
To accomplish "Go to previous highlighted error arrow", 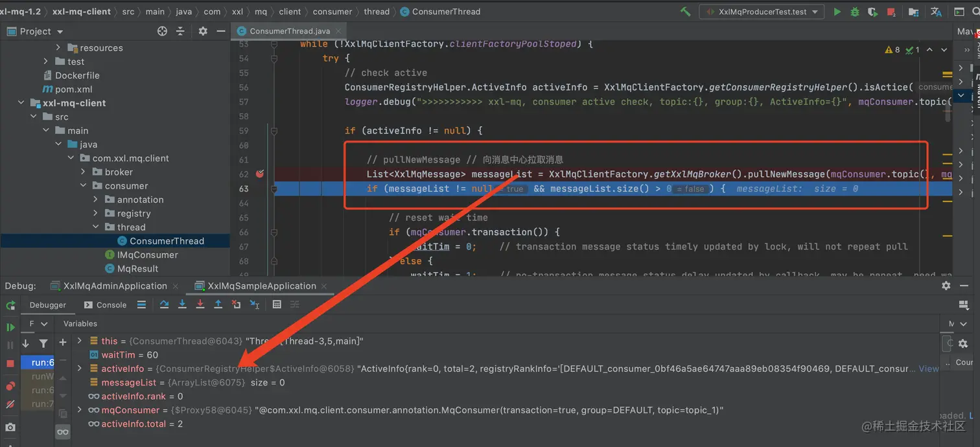I will (929, 50).
